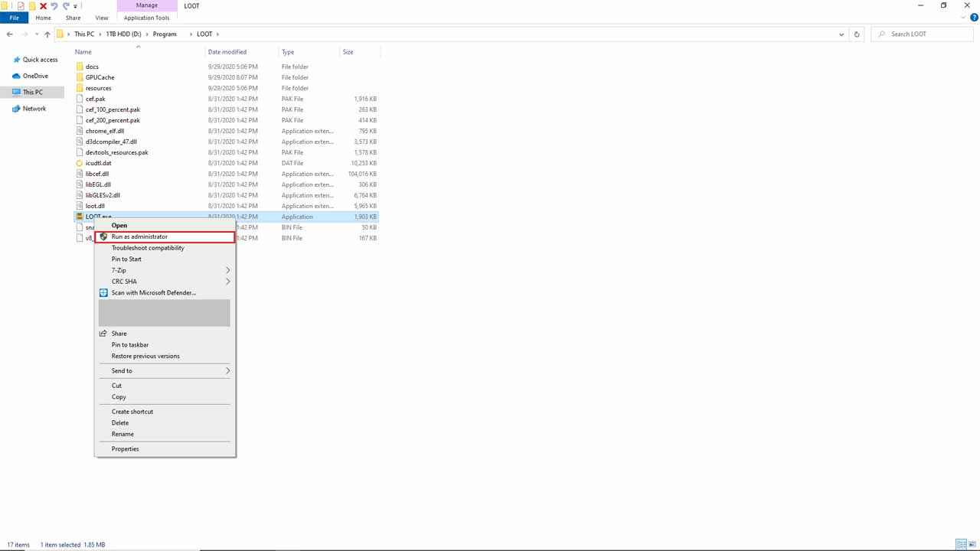Choose Pin to taskbar
The image size is (980, 551).
[130, 344]
